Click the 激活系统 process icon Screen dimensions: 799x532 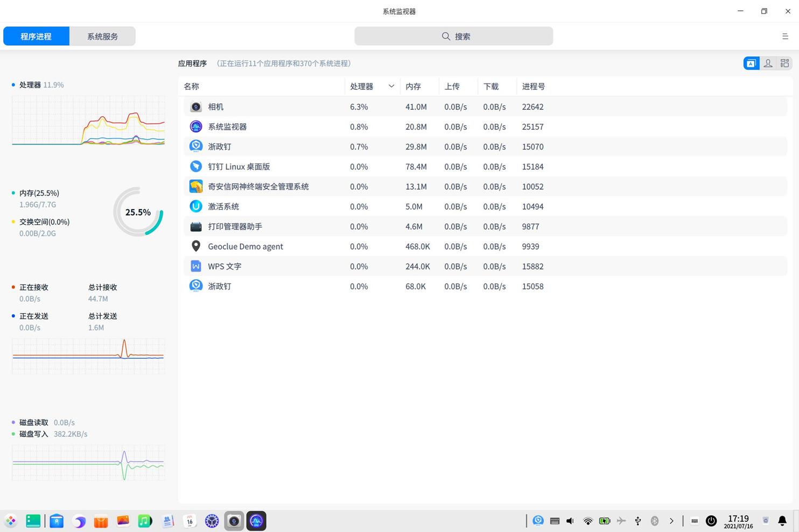click(x=196, y=206)
